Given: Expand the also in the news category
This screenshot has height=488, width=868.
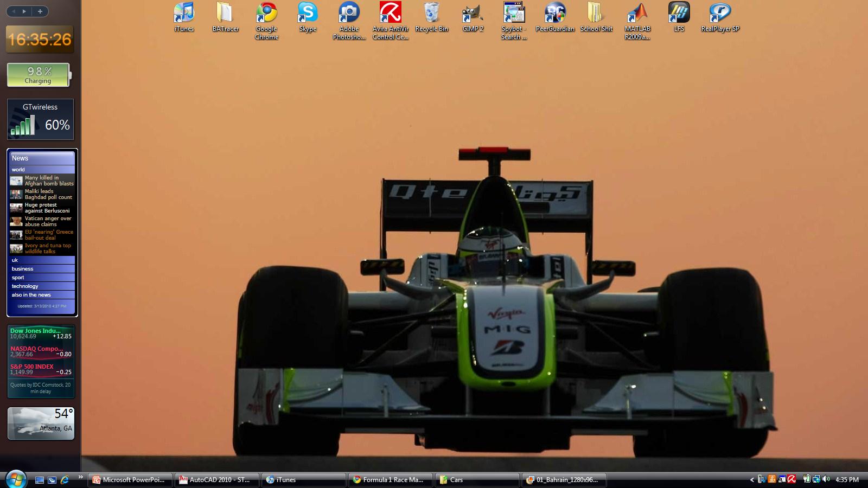Looking at the screenshot, I should (x=42, y=295).
